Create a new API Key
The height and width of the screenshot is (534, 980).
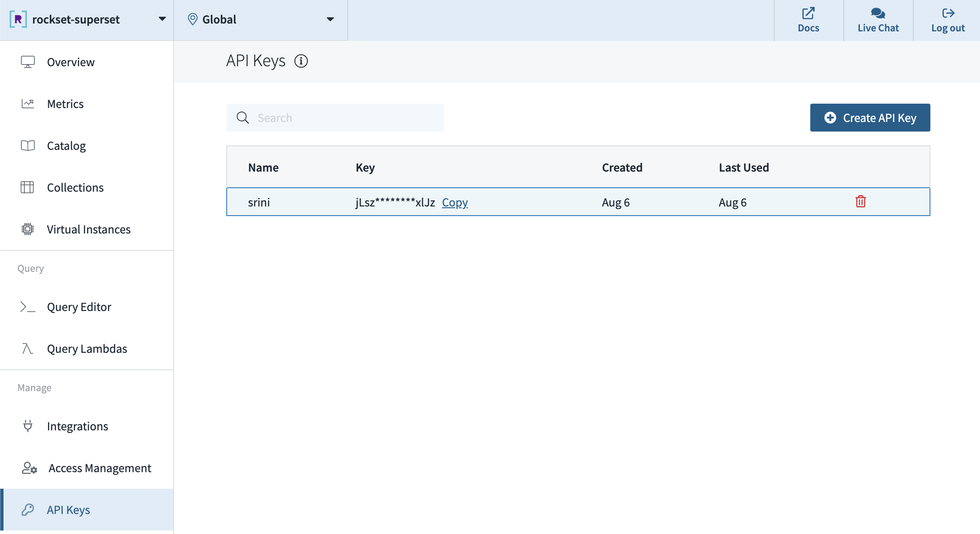pyautogui.click(x=869, y=118)
